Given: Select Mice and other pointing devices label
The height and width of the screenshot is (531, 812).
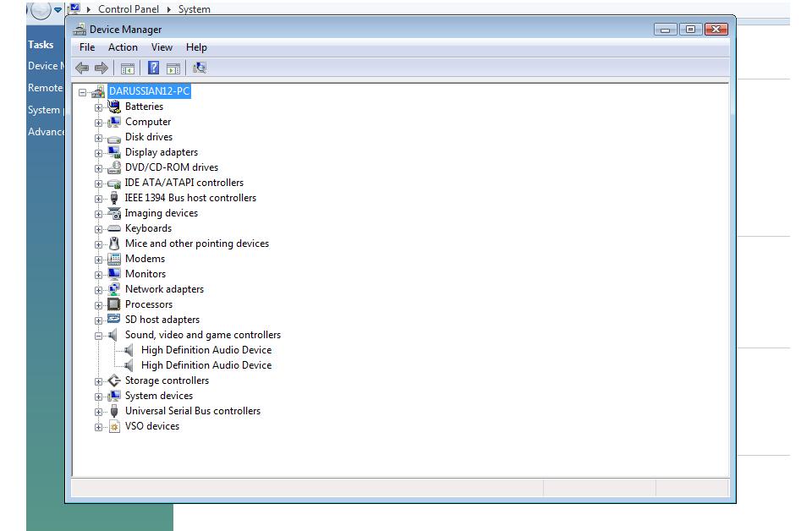Looking at the screenshot, I should coord(197,244).
